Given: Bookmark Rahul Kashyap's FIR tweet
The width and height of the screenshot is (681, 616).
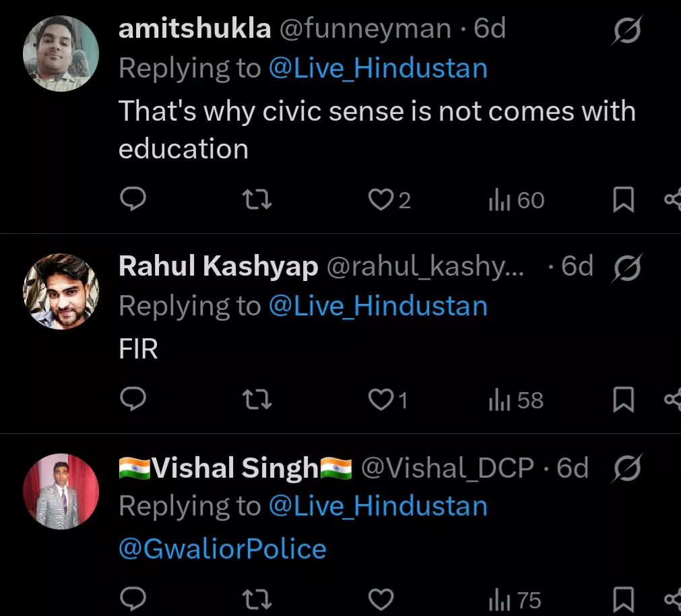Looking at the screenshot, I should coord(623,400).
